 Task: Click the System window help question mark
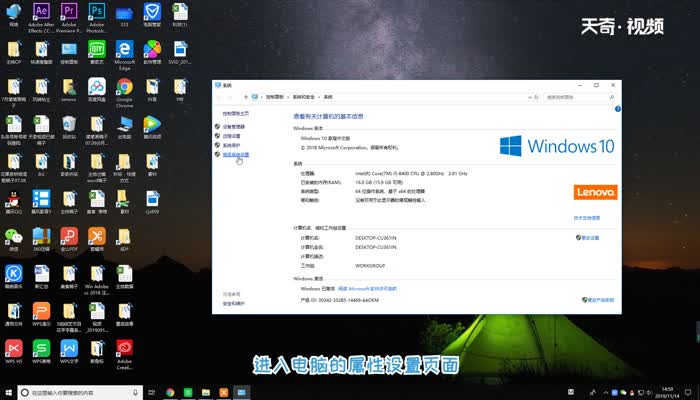point(618,109)
